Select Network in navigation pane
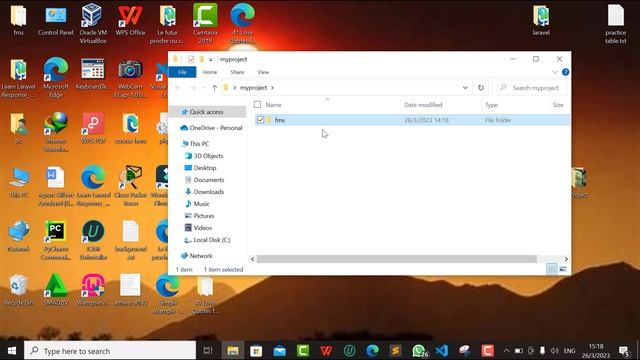640x360 pixels. pos(201,256)
